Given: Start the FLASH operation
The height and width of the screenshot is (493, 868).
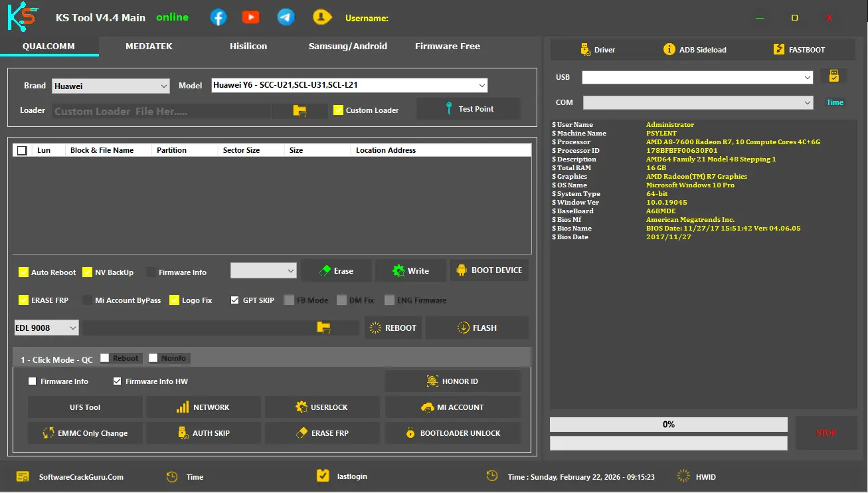Looking at the screenshot, I should pos(477,328).
